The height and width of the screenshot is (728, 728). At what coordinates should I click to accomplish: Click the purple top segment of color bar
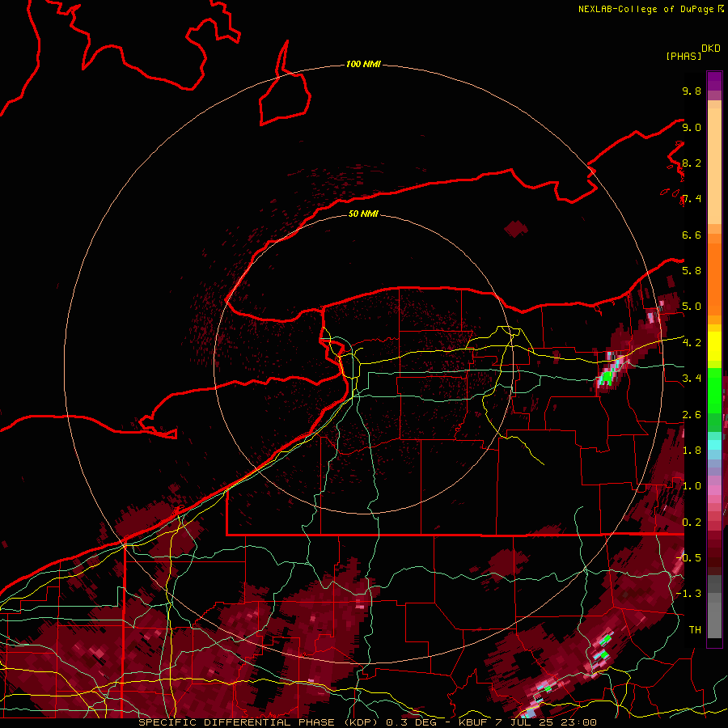click(x=714, y=81)
